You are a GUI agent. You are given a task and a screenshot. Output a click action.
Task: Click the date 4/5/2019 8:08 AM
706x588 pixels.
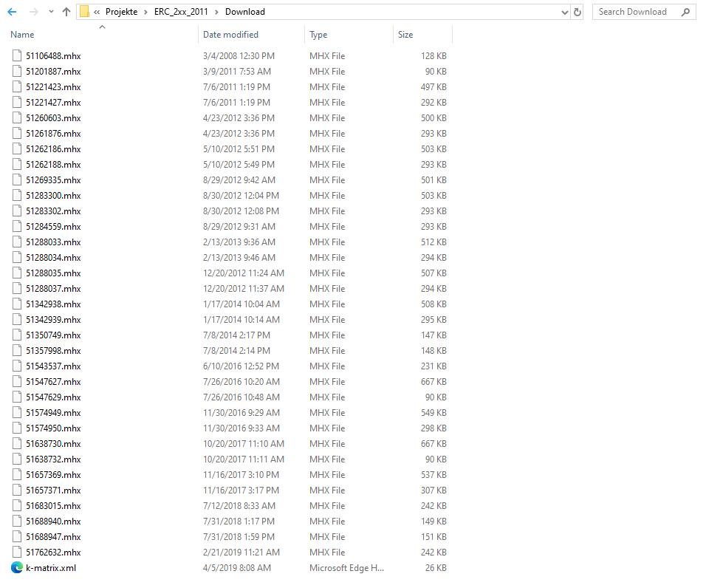pyautogui.click(x=237, y=568)
